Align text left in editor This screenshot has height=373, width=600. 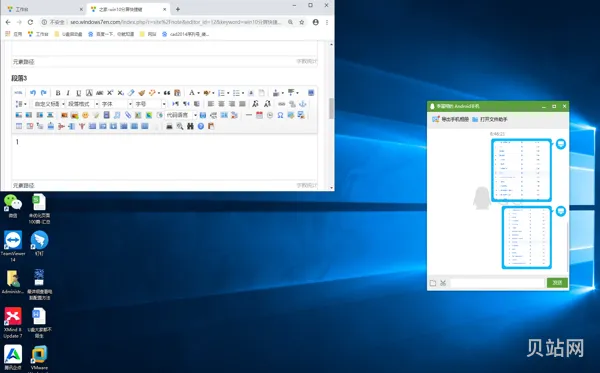211,104
